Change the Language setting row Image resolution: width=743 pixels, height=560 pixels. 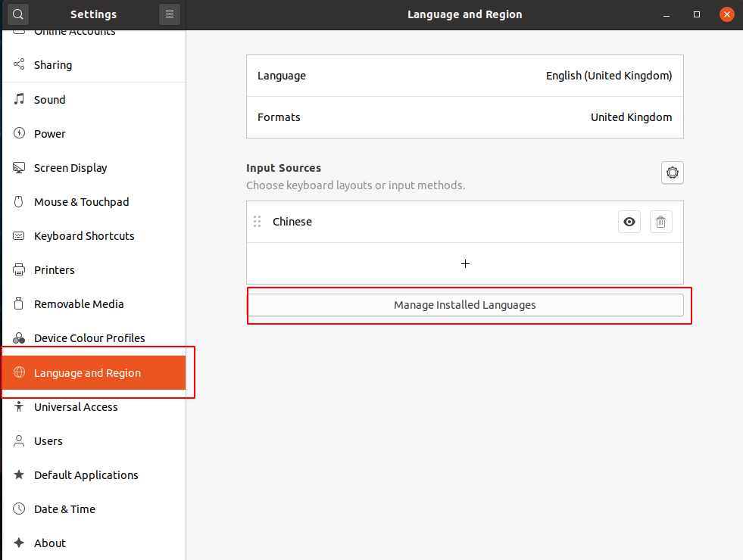(x=465, y=76)
